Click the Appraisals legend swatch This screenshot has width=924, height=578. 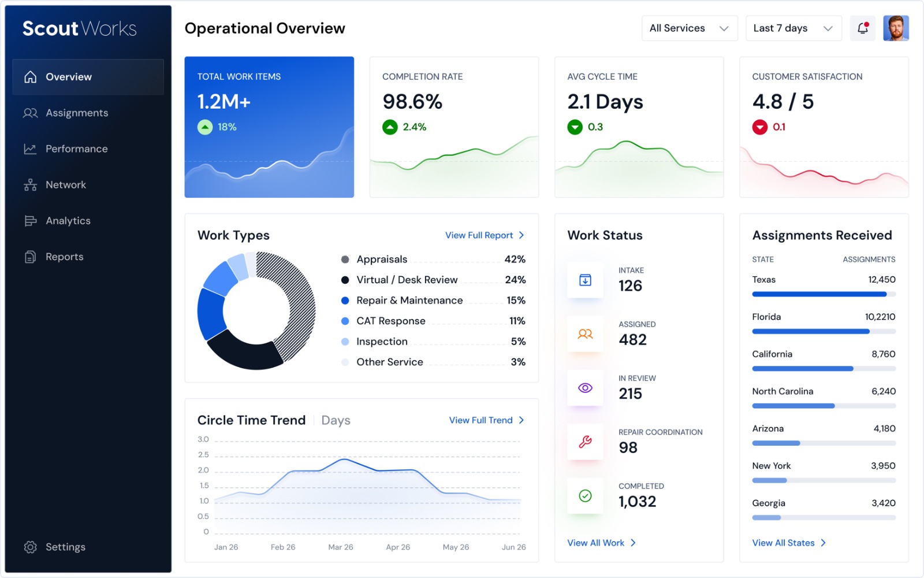(x=345, y=260)
